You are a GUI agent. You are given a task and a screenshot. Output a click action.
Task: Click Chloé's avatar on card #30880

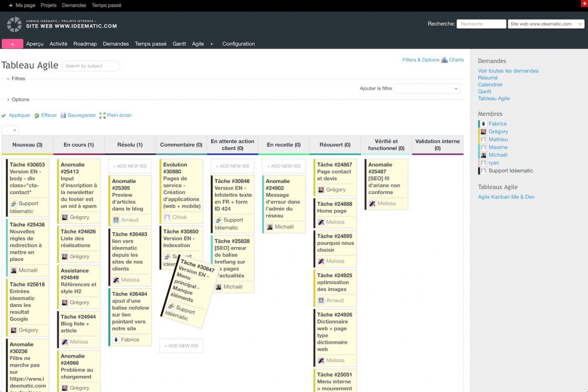(x=167, y=217)
